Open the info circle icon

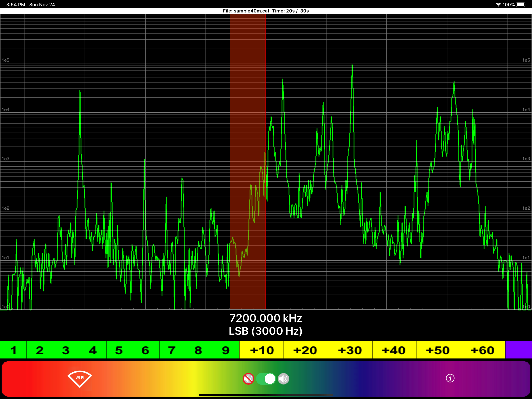450,378
